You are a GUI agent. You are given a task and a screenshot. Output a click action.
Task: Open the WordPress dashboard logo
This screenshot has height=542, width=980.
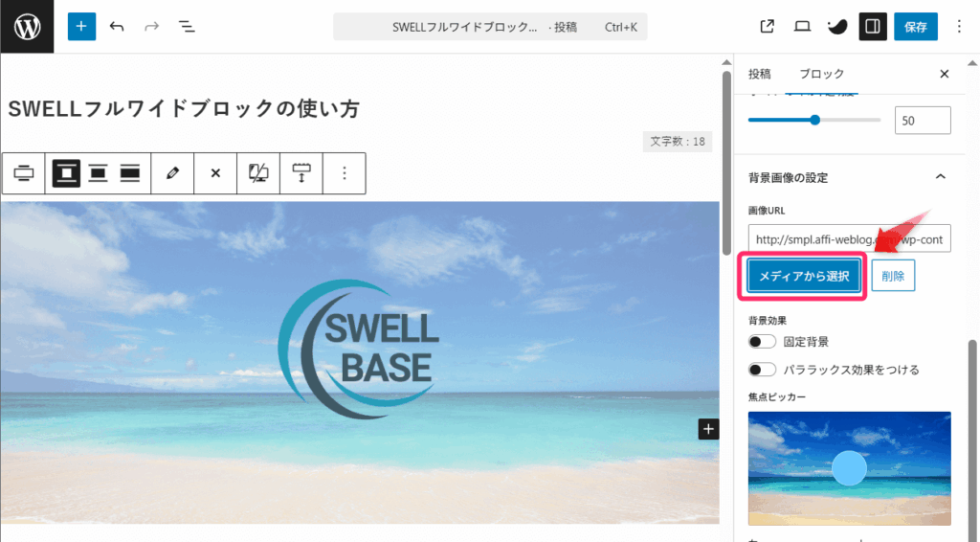tap(27, 26)
